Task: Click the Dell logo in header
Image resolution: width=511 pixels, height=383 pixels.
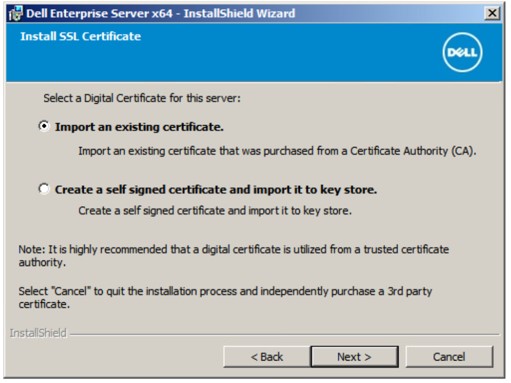Action: coord(462,52)
